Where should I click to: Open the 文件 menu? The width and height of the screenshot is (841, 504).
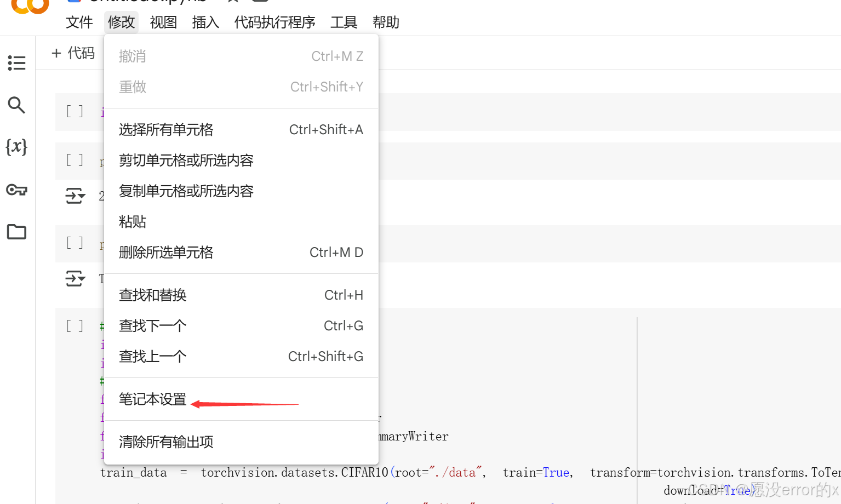point(79,22)
